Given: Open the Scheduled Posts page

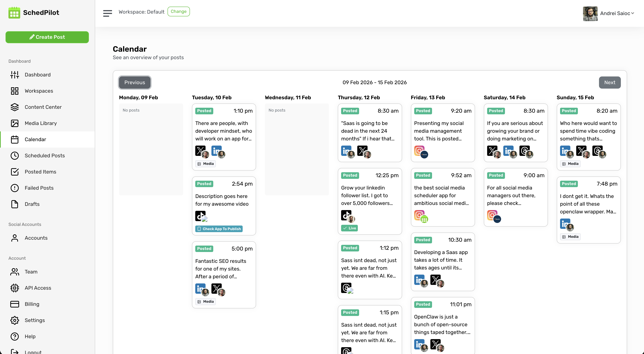Looking at the screenshot, I should click(x=44, y=155).
